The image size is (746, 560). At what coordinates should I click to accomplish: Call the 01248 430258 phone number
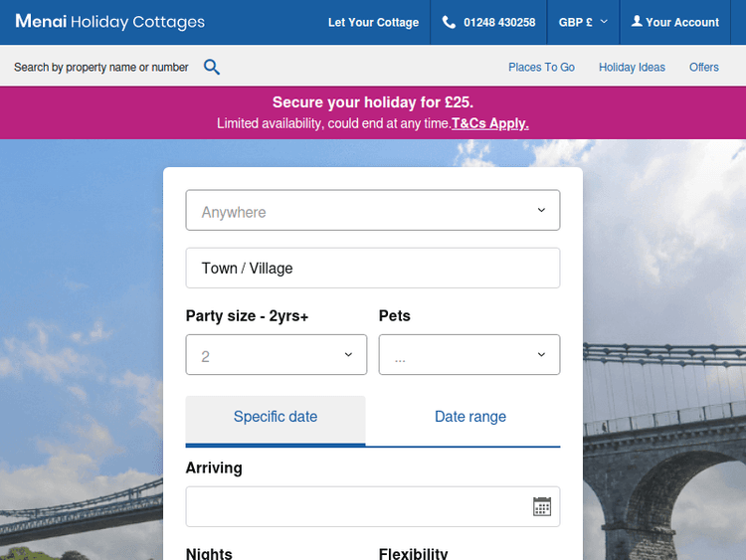pyautogui.click(x=499, y=22)
